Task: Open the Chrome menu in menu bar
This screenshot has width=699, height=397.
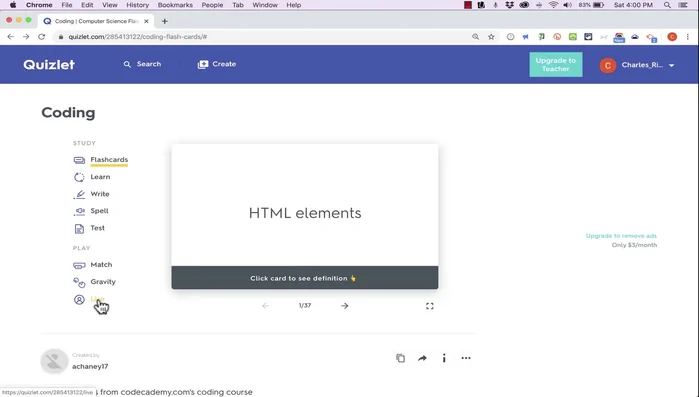Action: (x=39, y=5)
